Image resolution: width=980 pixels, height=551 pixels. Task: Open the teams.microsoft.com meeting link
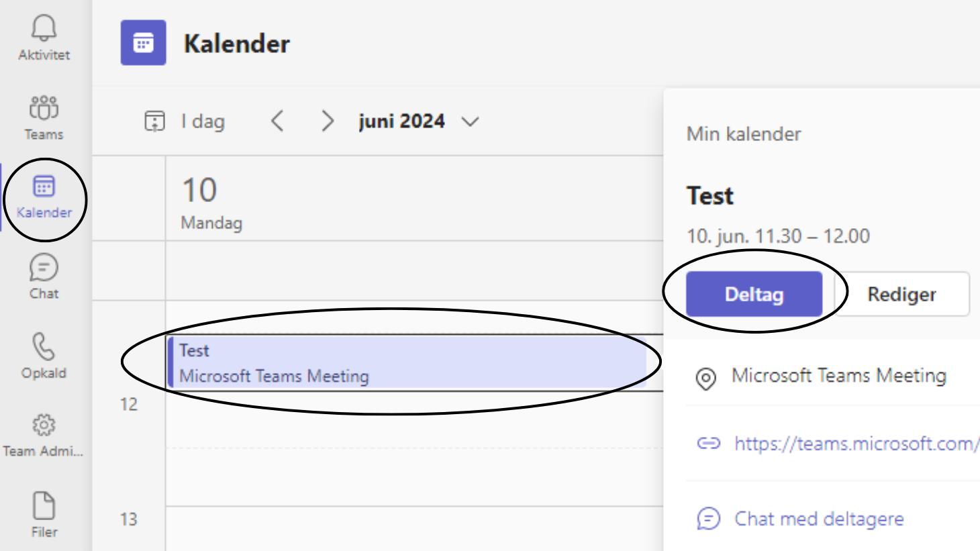[856, 444]
